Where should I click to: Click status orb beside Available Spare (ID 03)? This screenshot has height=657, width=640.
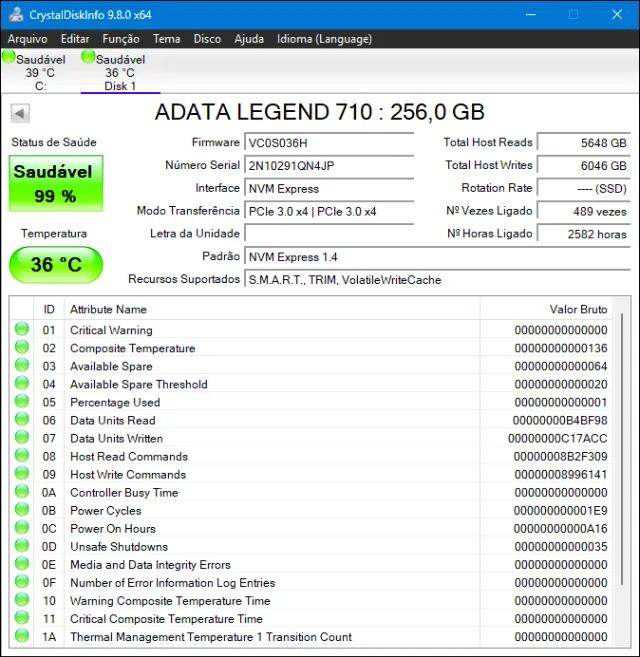(22, 365)
